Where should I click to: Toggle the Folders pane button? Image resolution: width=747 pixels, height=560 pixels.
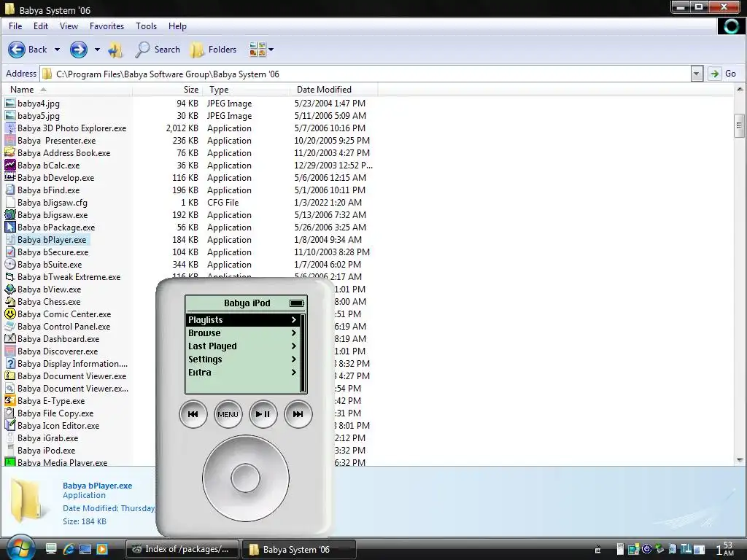pos(214,50)
